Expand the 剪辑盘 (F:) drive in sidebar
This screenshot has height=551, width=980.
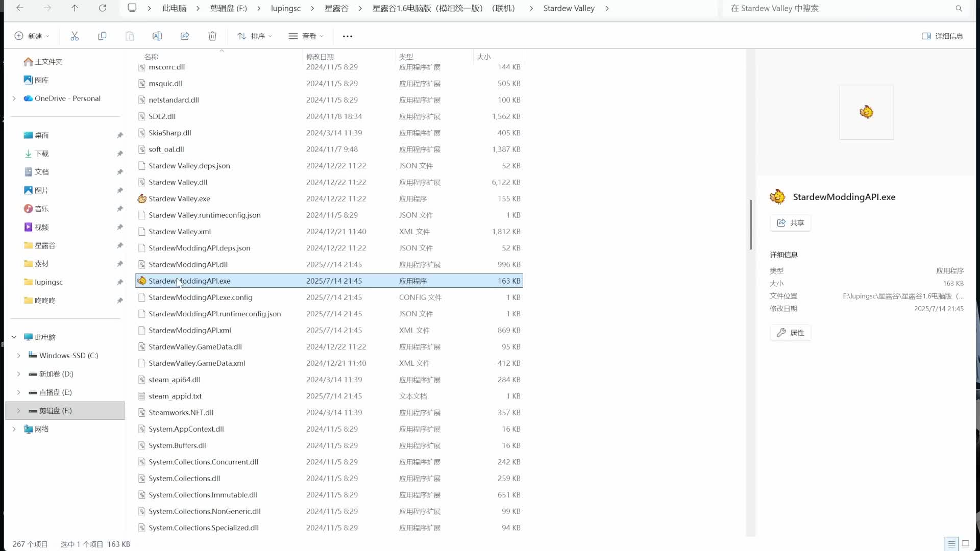point(18,410)
